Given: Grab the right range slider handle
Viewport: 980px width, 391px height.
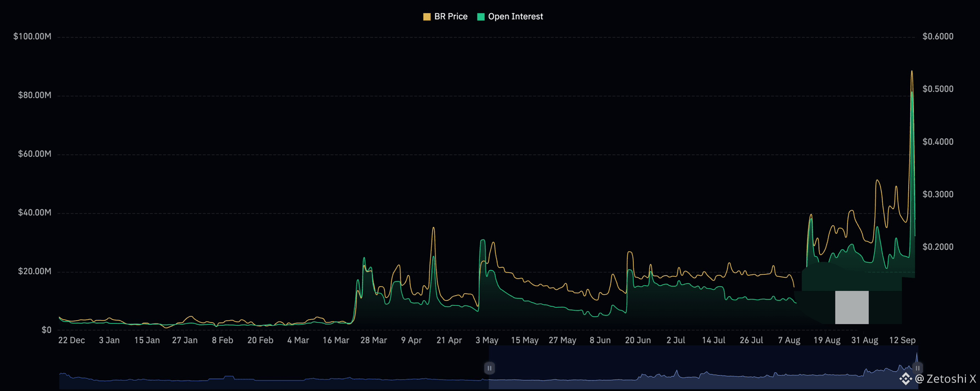Looking at the screenshot, I should [x=917, y=368].
